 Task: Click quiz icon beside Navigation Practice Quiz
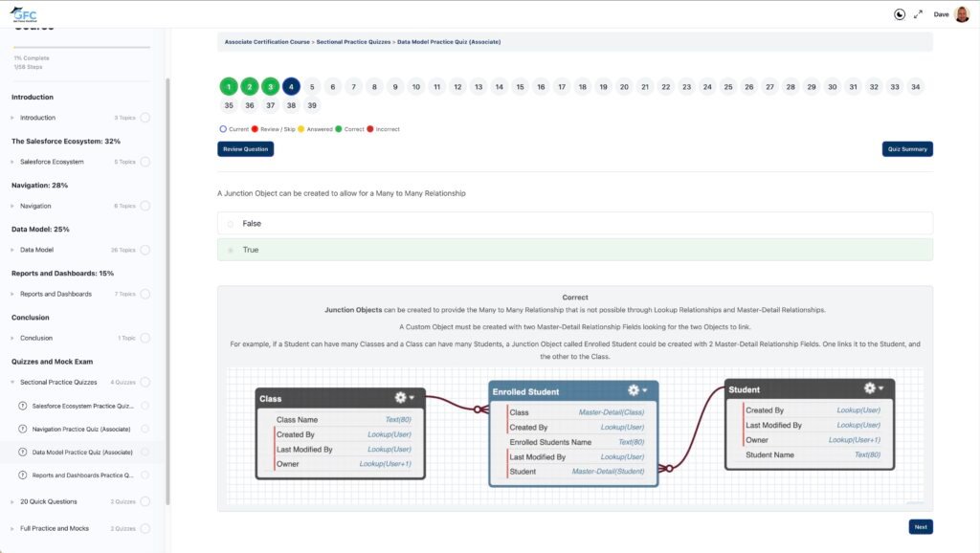(23, 429)
